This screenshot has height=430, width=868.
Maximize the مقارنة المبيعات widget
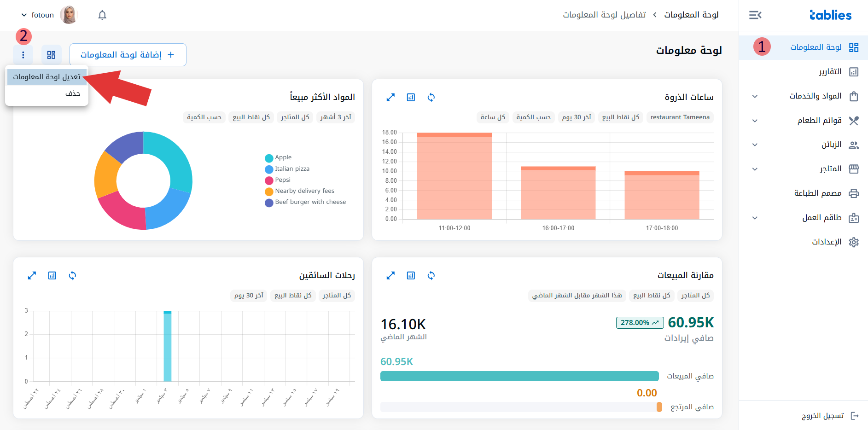[390, 275]
